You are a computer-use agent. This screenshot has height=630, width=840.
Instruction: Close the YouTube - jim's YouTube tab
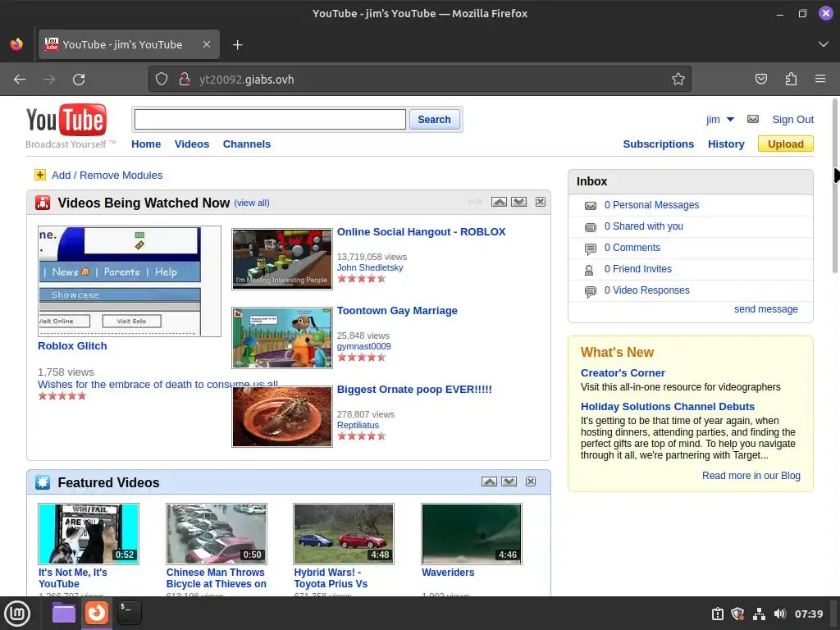(x=207, y=44)
